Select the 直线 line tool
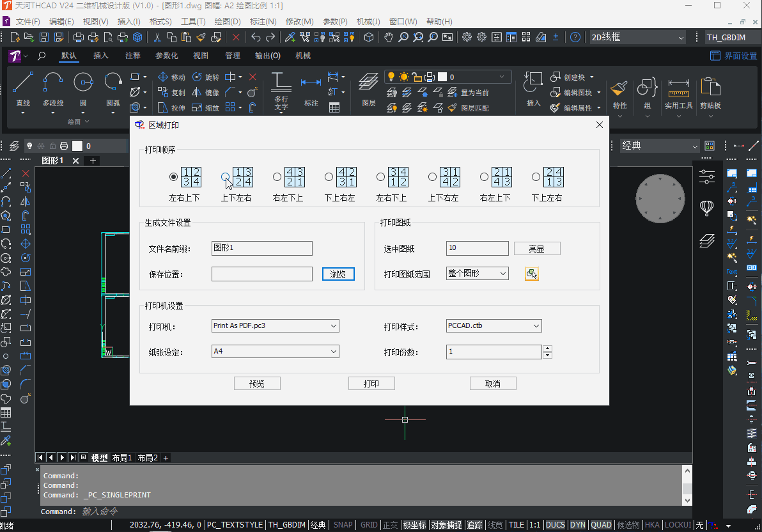Image resolution: width=762 pixels, height=532 pixels. [x=23, y=90]
